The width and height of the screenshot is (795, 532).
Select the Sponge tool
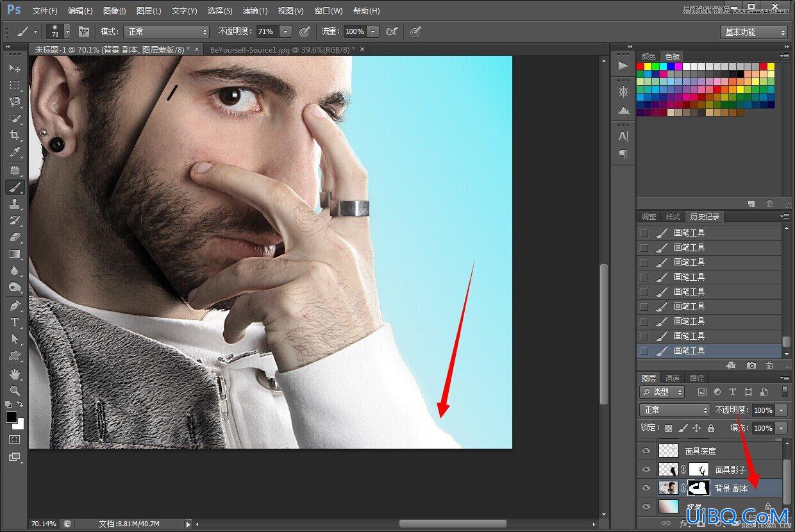coord(15,287)
